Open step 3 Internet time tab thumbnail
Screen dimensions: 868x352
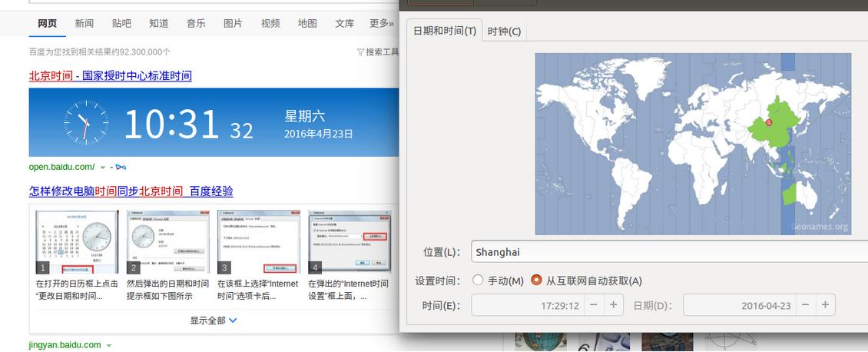(x=259, y=242)
